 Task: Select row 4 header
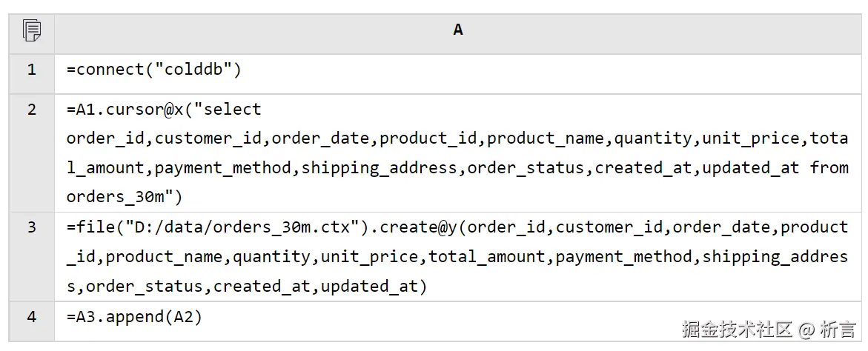pos(32,317)
